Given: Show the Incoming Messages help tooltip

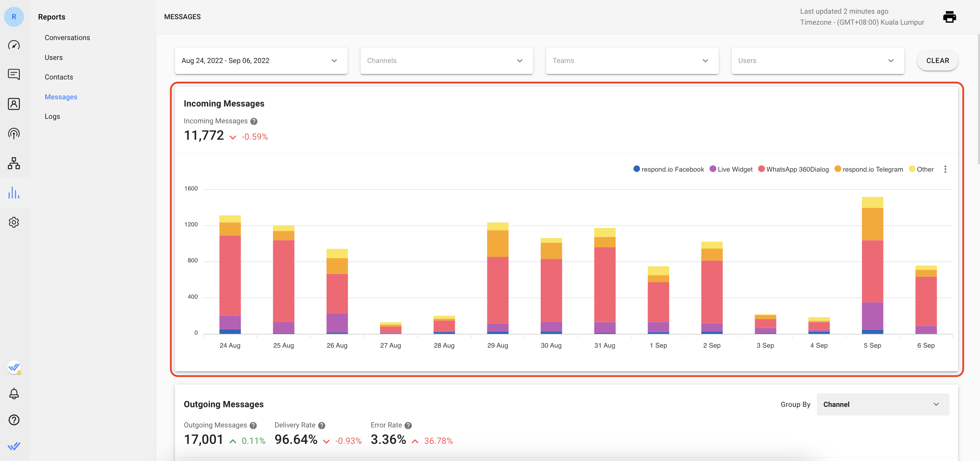Looking at the screenshot, I should [254, 121].
